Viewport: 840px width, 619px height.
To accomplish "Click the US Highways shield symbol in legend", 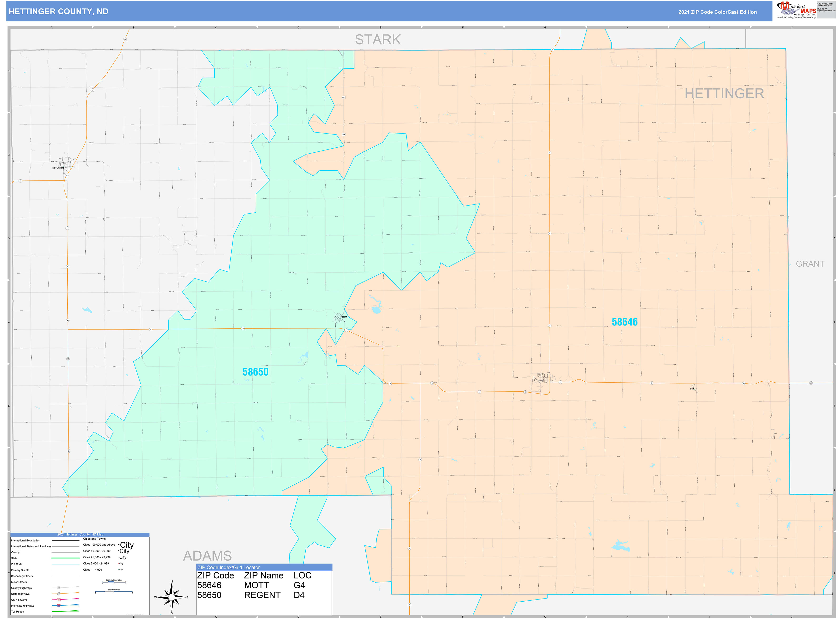I will click(59, 599).
